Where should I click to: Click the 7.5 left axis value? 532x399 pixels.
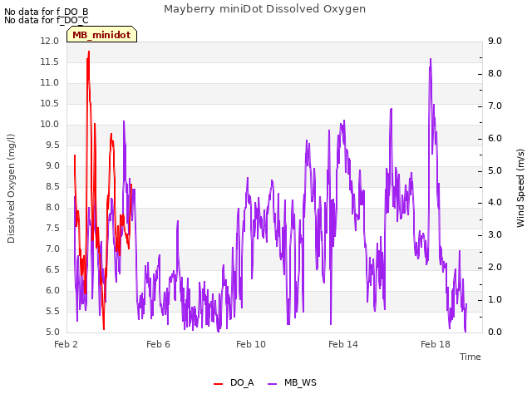pyautogui.click(x=52, y=228)
